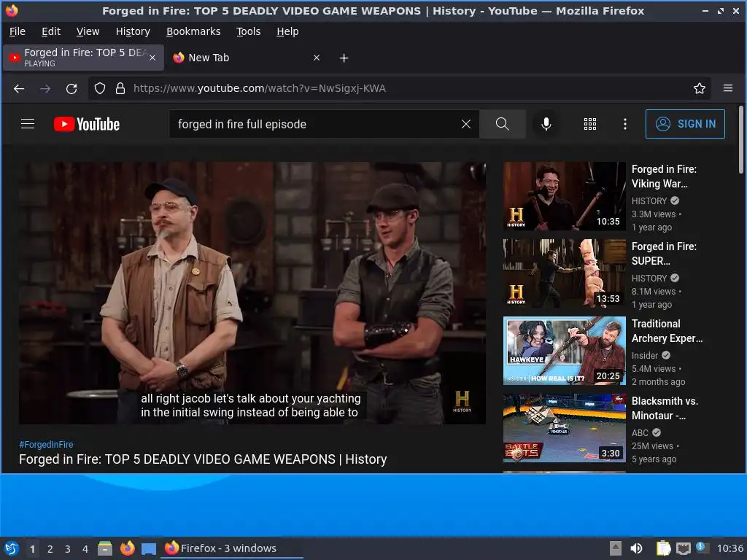Switch to workspace 4 in pager
747x560 pixels.
click(x=85, y=549)
